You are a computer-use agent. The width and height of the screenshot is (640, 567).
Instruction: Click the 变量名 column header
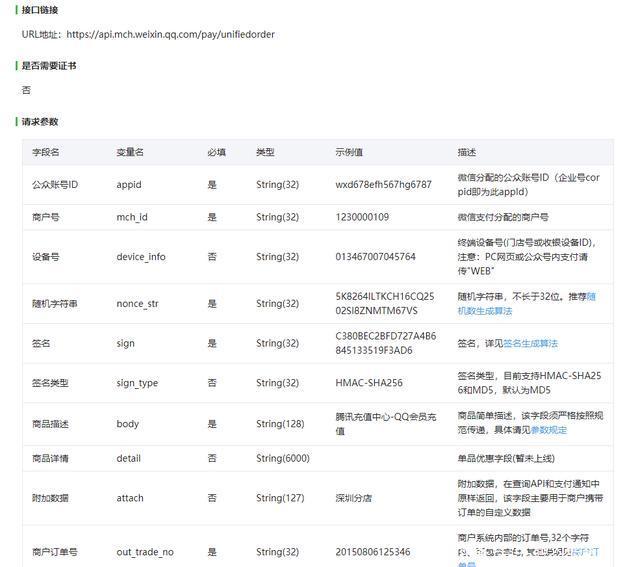click(130, 152)
